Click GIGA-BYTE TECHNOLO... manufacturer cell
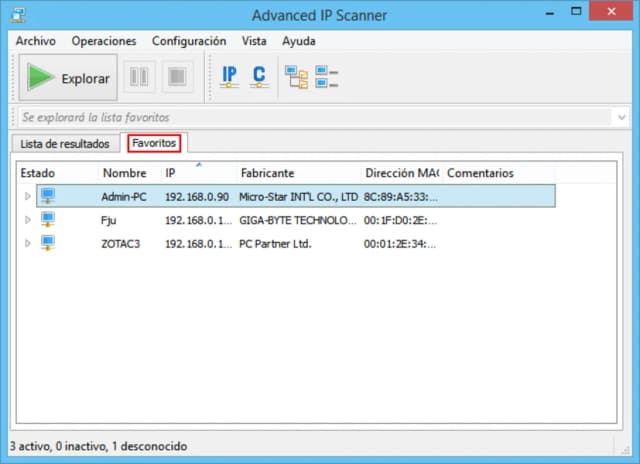The height and width of the screenshot is (464, 640). click(x=298, y=220)
